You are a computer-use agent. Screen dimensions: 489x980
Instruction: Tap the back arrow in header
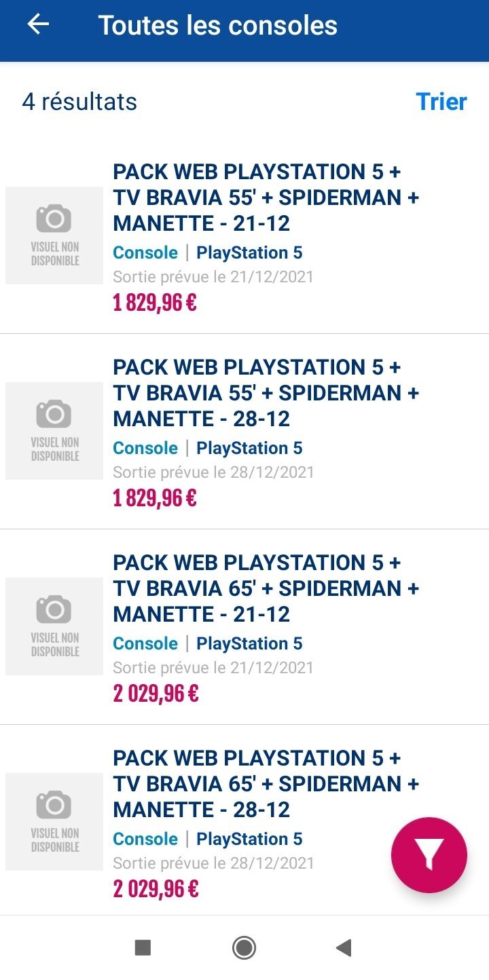point(38,24)
